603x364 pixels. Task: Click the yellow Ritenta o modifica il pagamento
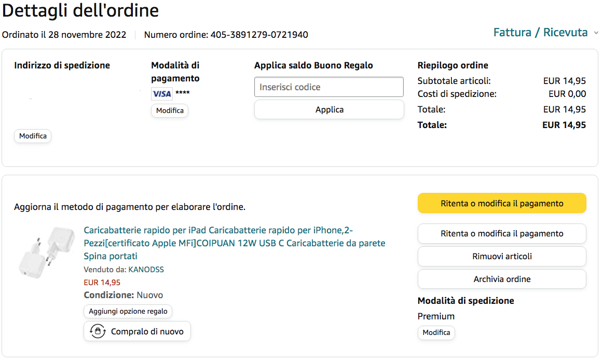[x=502, y=203]
